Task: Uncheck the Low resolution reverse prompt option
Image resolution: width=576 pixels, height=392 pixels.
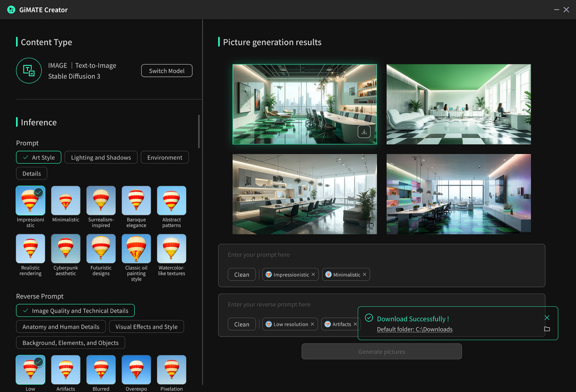Action: 30,369
